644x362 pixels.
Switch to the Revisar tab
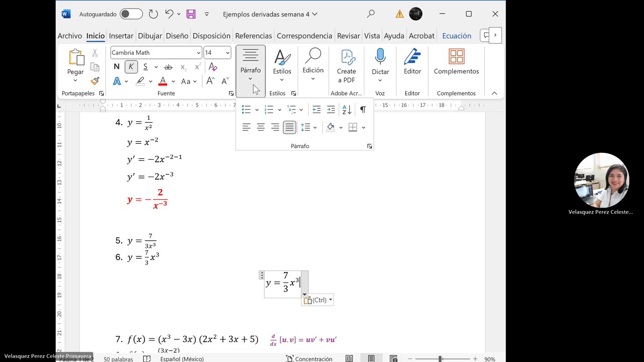pos(348,36)
